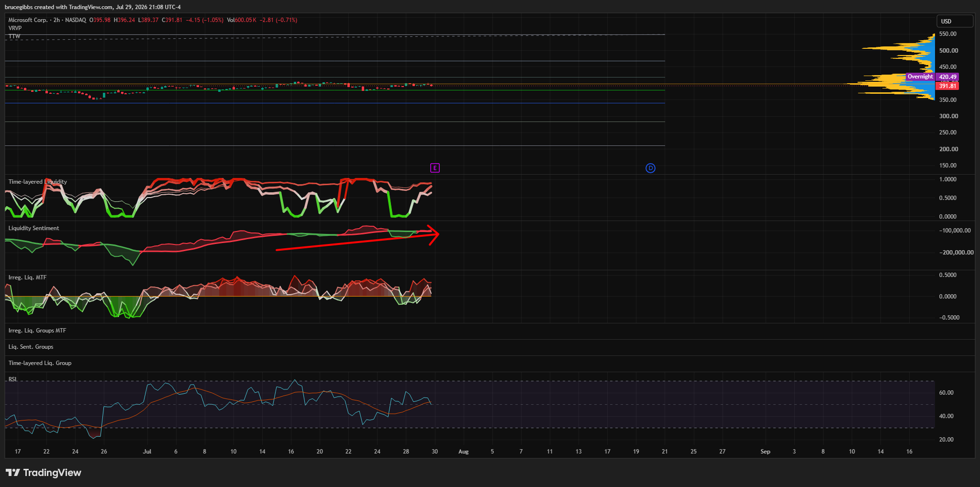Click the Jul label on time axis
Viewport: 980px width, 487px height.
pos(147,452)
